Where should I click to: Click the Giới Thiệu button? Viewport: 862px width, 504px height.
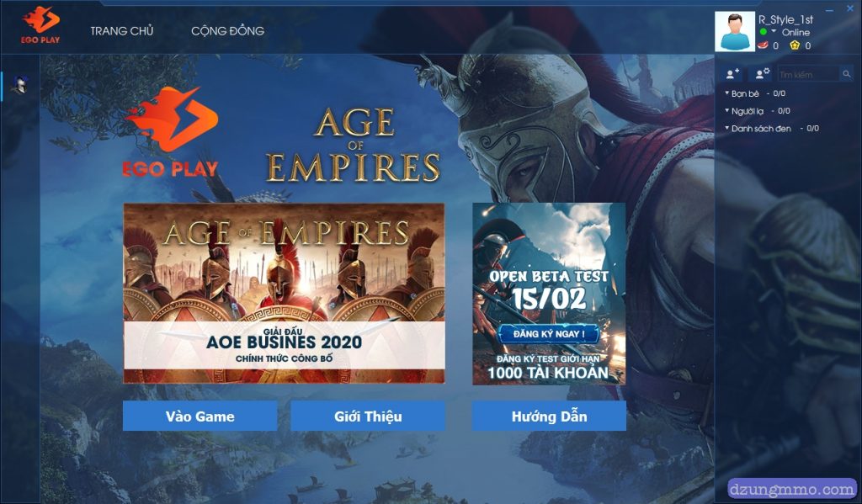click(368, 416)
